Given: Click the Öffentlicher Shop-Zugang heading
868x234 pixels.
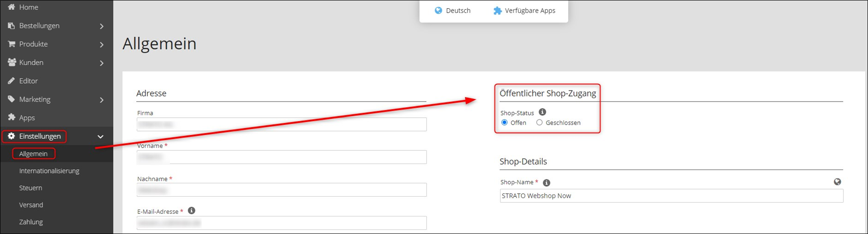Looking at the screenshot, I should click(x=548, y=93).
